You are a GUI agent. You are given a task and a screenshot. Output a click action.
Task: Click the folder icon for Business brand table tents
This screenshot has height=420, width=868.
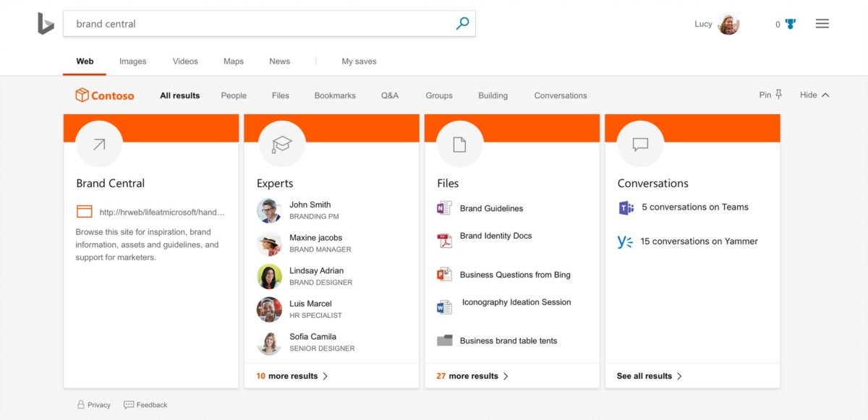click(444, 340)
